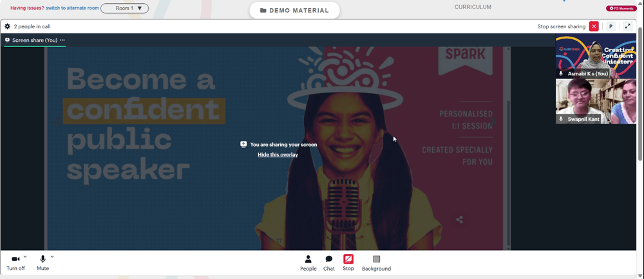Open the Demo Material folder button
644x279 pixels.
point(294,11)
